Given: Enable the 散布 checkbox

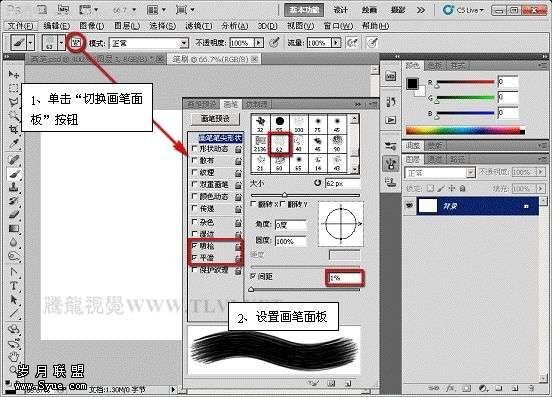Looking at the screenshot, I should (194, 160).
